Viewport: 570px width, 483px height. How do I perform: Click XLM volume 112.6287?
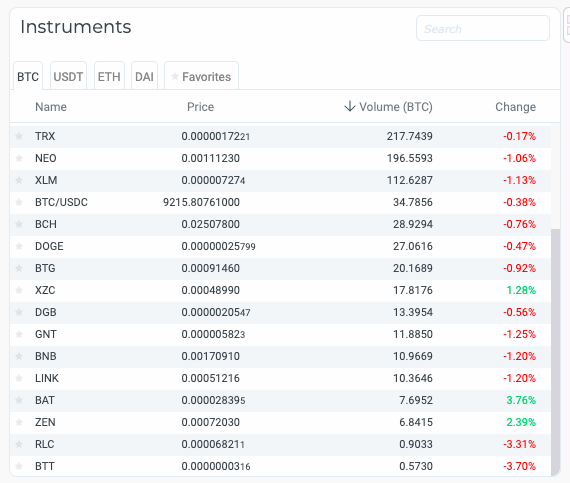(410, 180)
